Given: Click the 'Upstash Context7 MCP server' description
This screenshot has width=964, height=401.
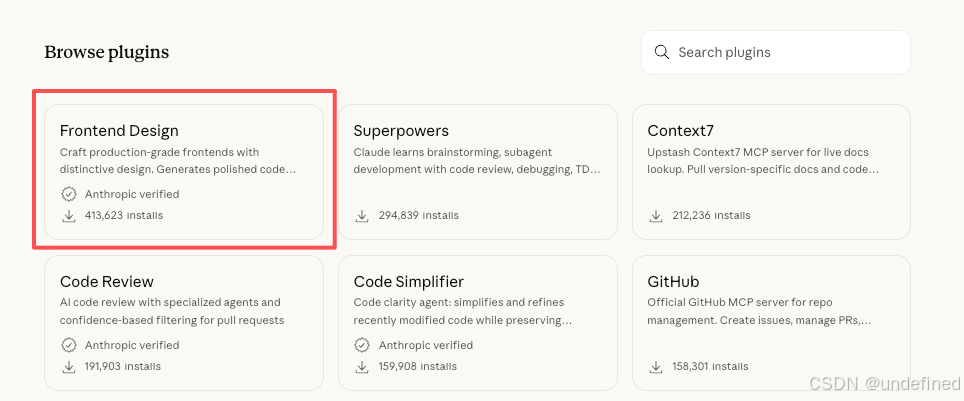Looking at the screenshot, I should pyautogui.click(x=764, y=161).
